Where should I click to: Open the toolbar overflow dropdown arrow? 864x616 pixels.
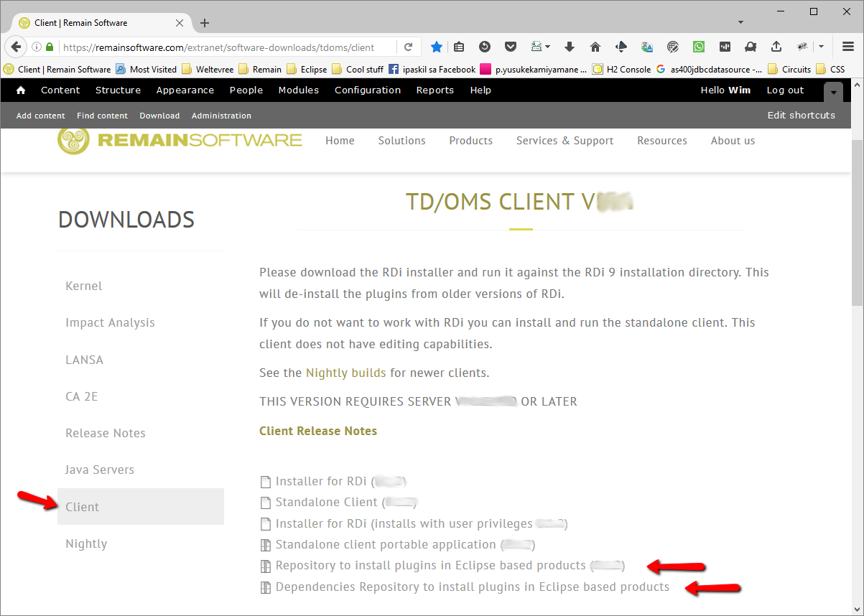click(x=822, y=47)
